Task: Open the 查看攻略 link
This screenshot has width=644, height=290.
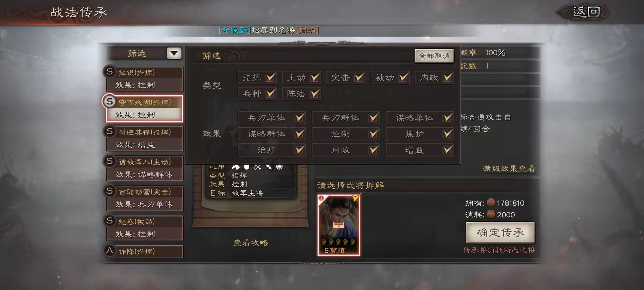Action: tap(251, 243)
